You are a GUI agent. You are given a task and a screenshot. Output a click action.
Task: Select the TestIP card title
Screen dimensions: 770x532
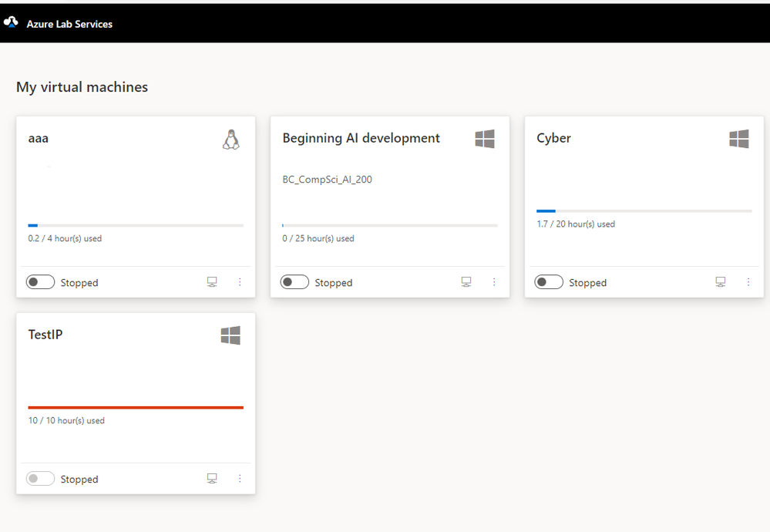(x=45, y=335)
